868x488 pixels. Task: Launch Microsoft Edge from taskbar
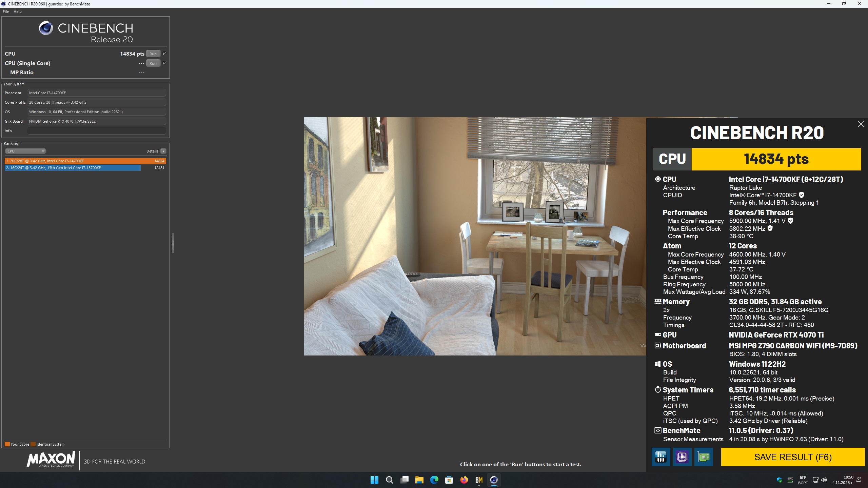[x=434, y=480]
